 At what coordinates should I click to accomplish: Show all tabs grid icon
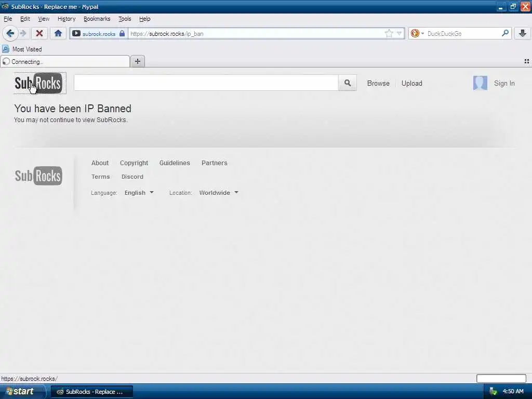(x=527, y=61)
